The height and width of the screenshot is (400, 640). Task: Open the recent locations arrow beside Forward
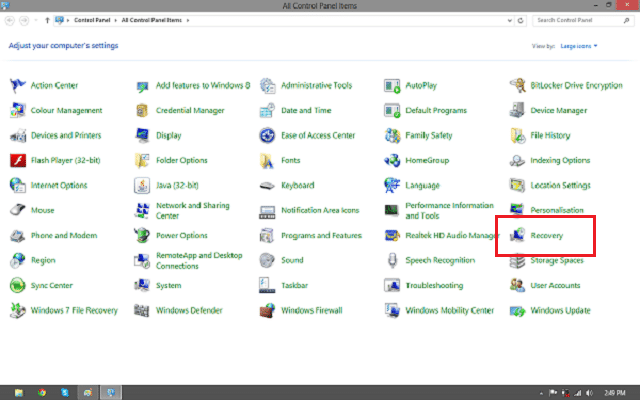coord(36,20)
